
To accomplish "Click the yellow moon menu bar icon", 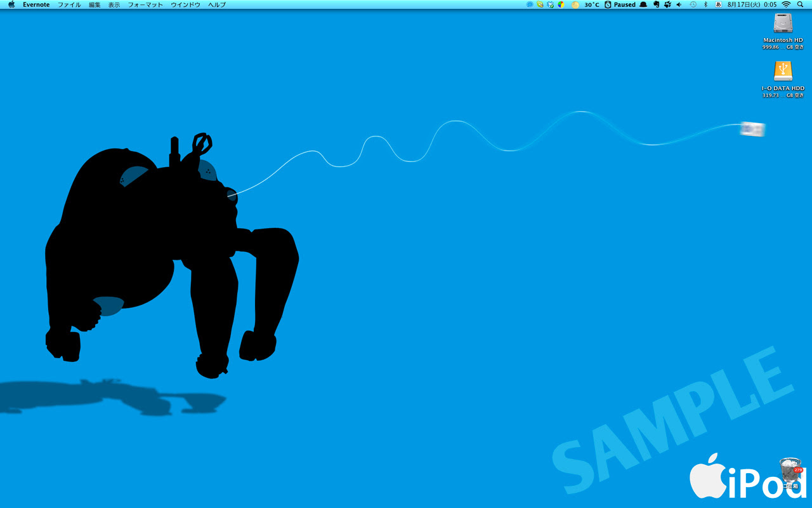I will 575,4.
